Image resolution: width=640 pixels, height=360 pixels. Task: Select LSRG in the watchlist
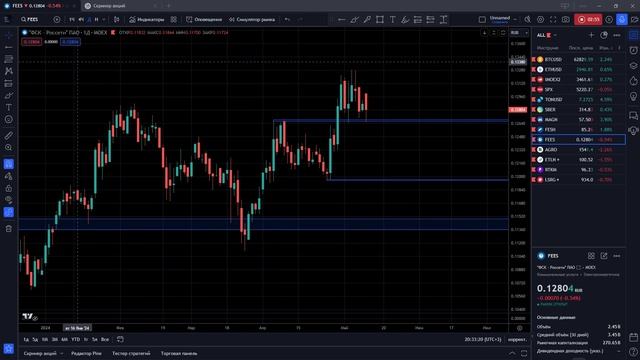pyautogui.click(x=578, y=180)
